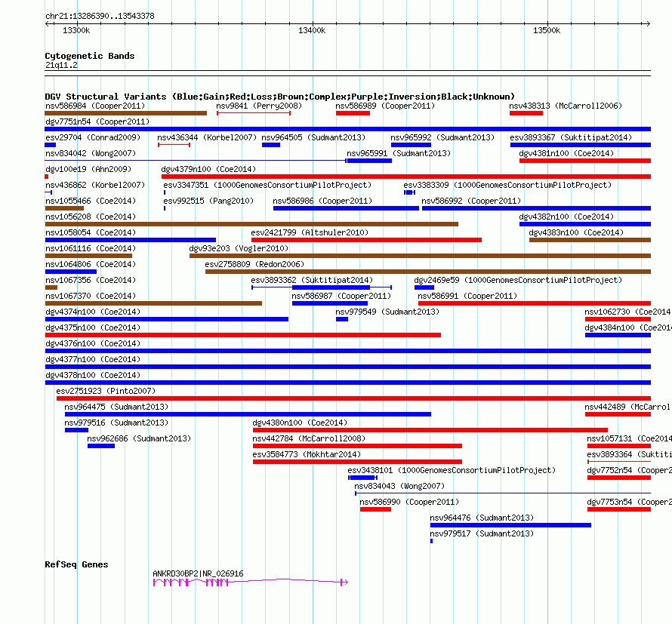The height and width of the screenshot is (624, 672).
Task: Click nsv1061116 (Coe2014) label
Action: point(91,248)
